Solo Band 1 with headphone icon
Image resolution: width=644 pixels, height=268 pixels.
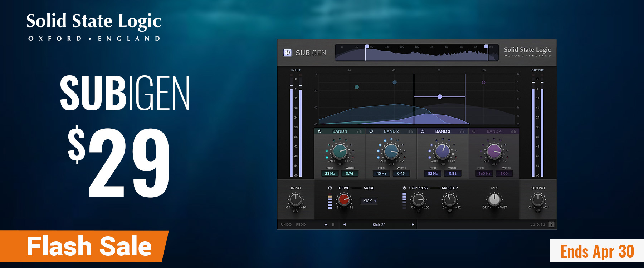point(359,131)
